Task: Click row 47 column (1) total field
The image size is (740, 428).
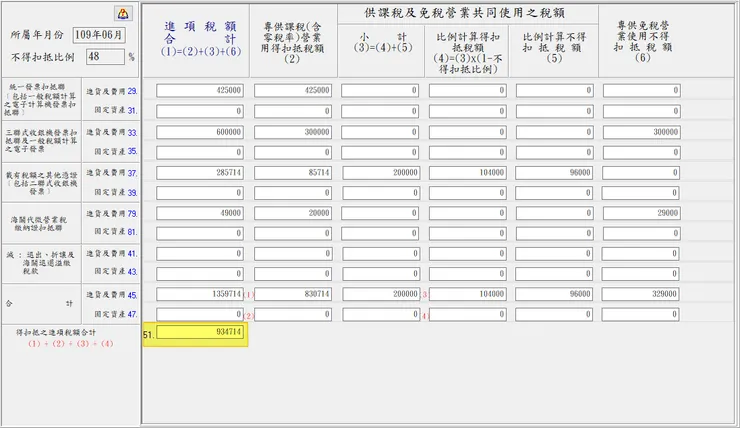Action: tap(200, 314)
